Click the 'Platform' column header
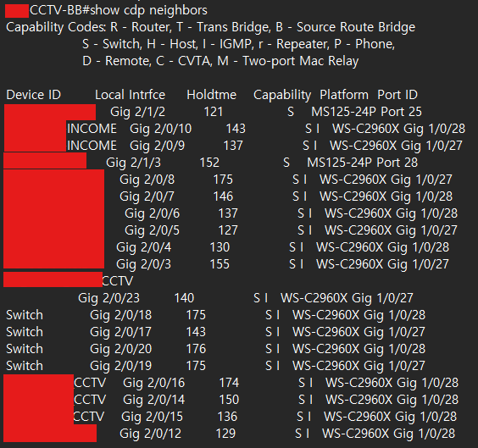 [x=344, y=95]
